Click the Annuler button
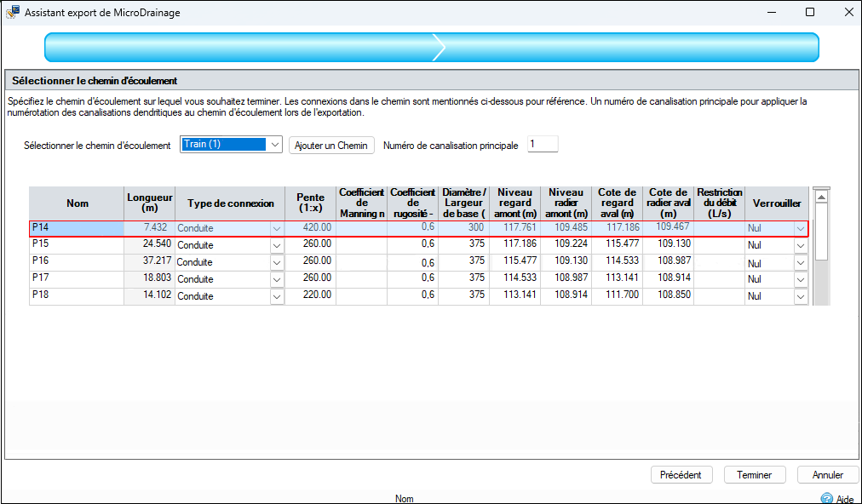This screenshot has height=504, width=862. 828,475
